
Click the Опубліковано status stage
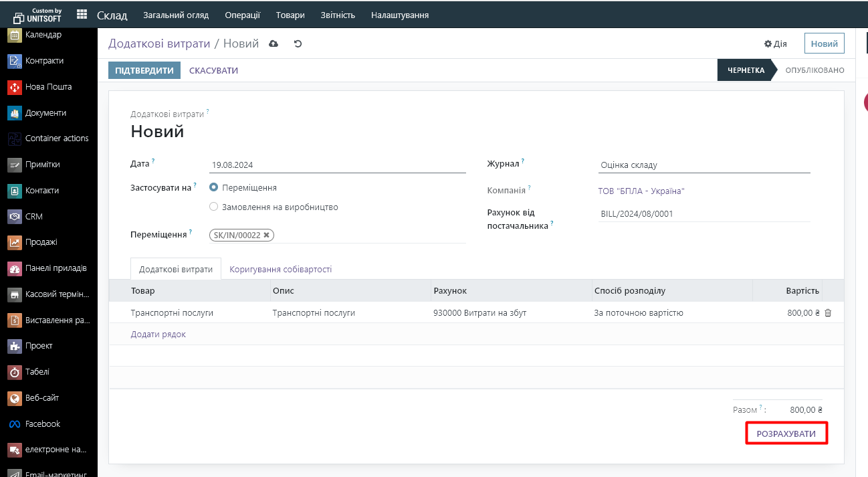814,70
